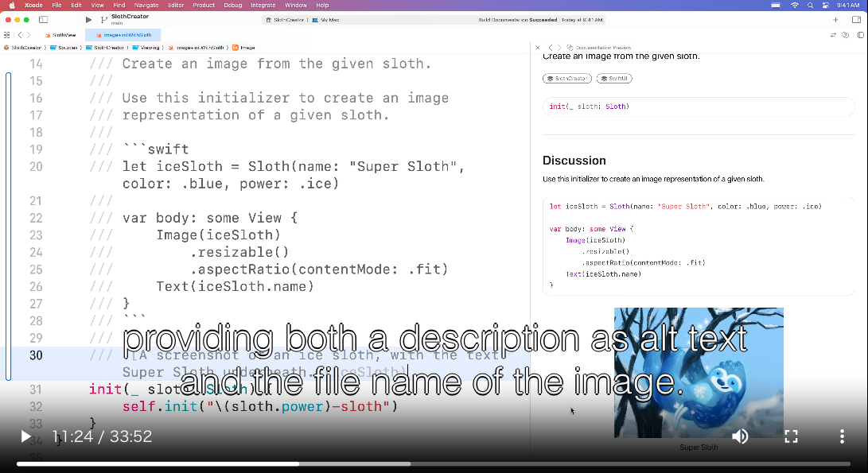Play the paused video
The width and height of the screenshot is (868, 473).
click(25, 436)
